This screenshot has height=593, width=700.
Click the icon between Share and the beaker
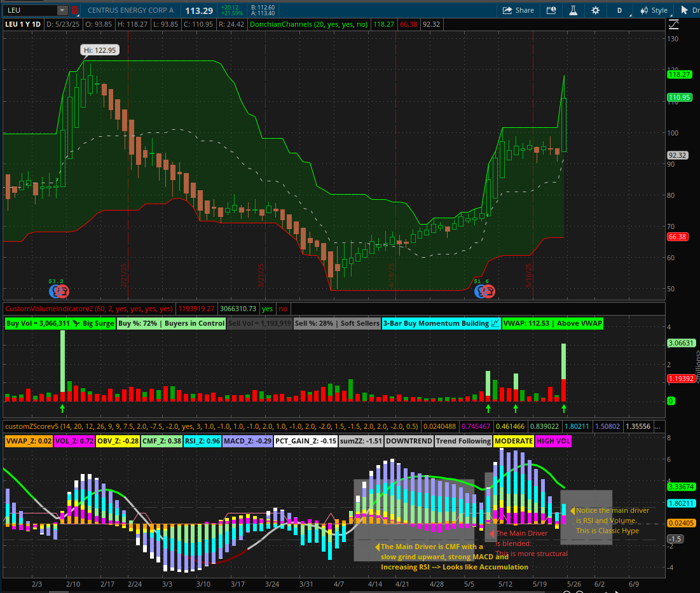coord(551,10)
